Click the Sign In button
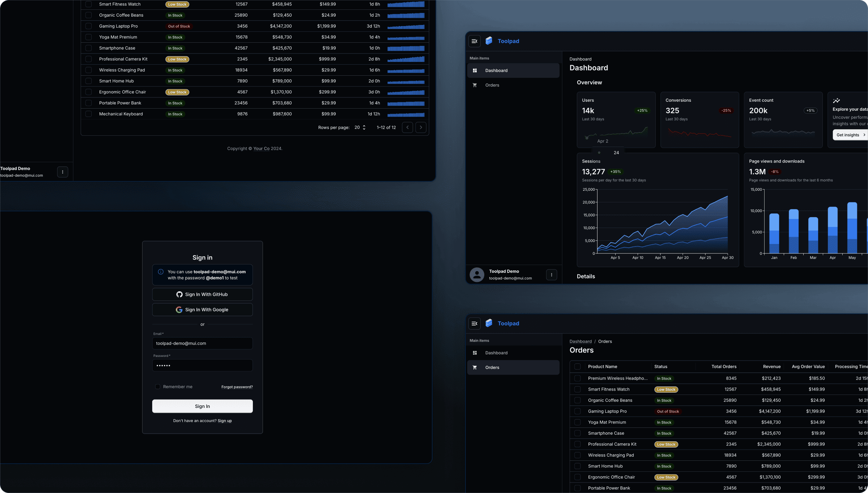This screenshot has height=493, width=868. 202,406
